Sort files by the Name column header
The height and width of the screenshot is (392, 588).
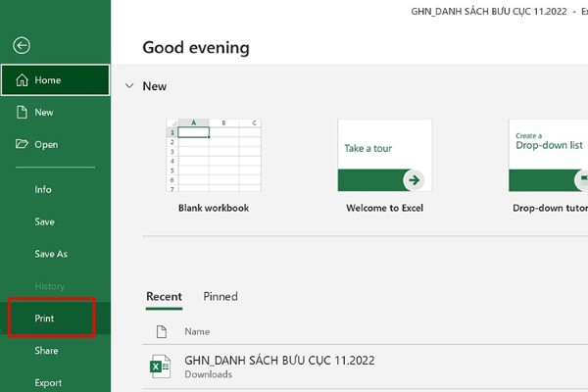[197, 332]
